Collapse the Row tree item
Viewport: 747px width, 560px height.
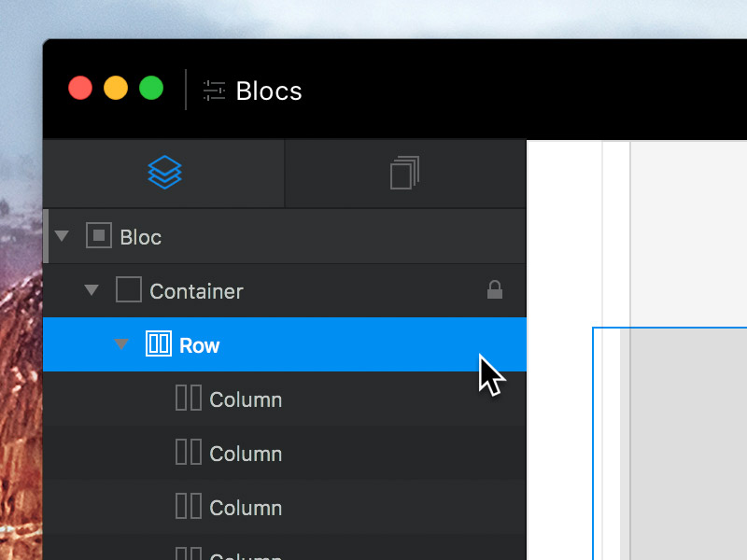[x=121, y=343]
